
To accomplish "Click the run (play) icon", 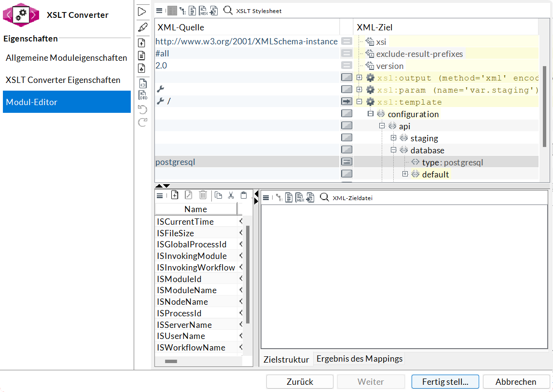I will [142, 11].
